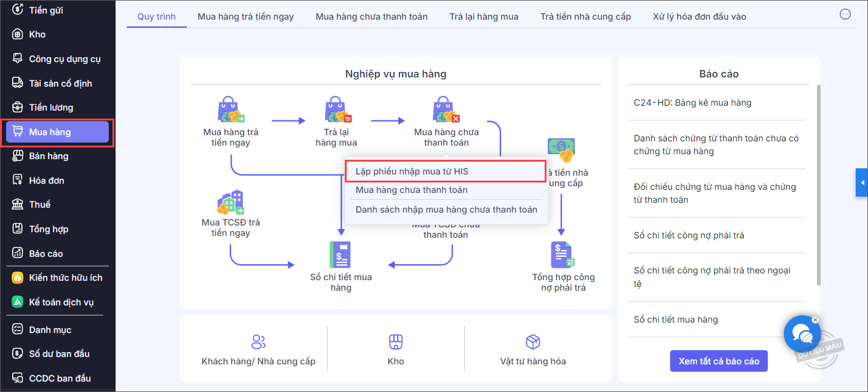Image resolution: width=868 pixels, height=392 pixels.
Task: Click the Thuế sidebar icon
Action: (18, 205)
